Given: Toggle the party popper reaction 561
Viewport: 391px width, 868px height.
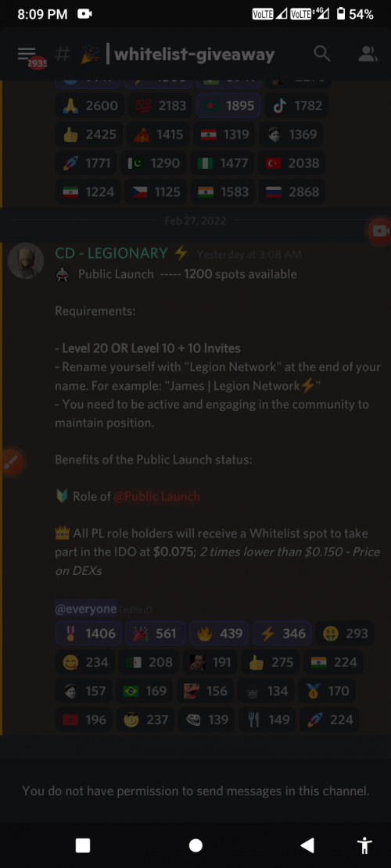Looking at the screenshot, I should pos(156,634).
